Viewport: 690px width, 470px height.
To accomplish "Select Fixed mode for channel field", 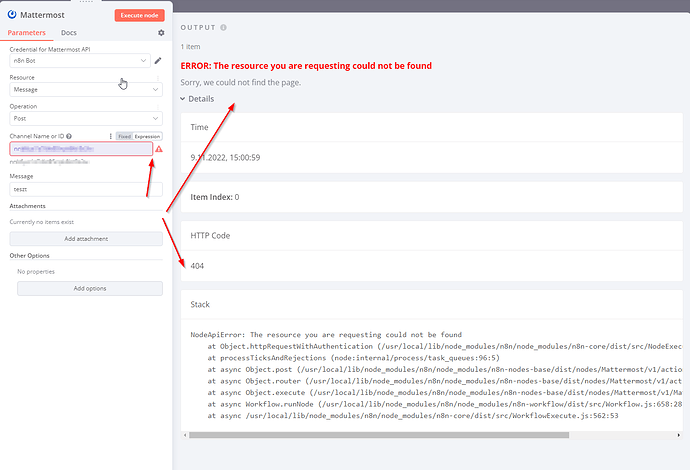I will pos(125,136).
